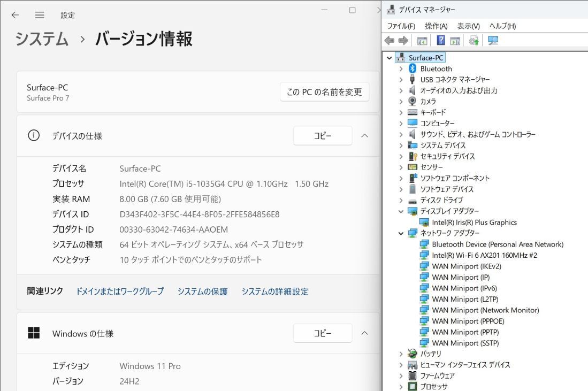This screenshot has height=391, width=588.
Task: Copy Windows specifications with コピー button
Action: (323, 333)
